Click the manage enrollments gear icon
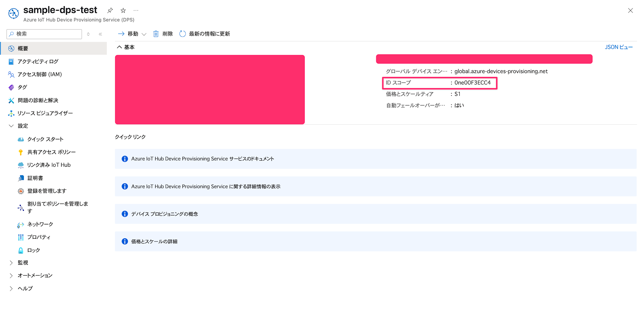This screenshot has width=644, height=325. coord(21,191)
